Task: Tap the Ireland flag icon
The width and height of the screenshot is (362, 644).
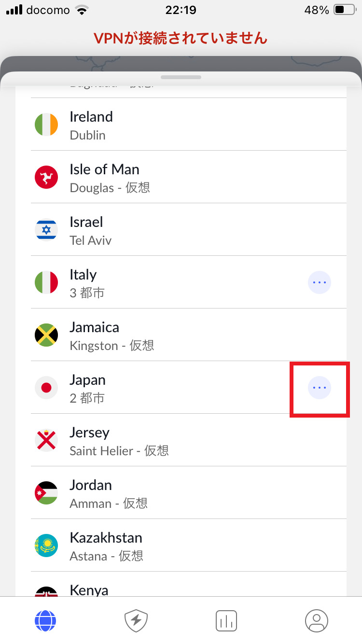Action: pos(46,125)
